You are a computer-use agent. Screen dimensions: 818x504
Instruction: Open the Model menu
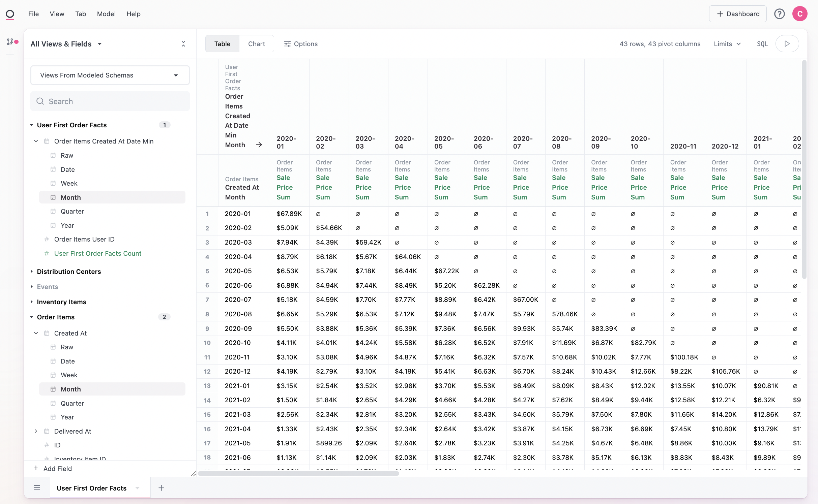[106, 14]
